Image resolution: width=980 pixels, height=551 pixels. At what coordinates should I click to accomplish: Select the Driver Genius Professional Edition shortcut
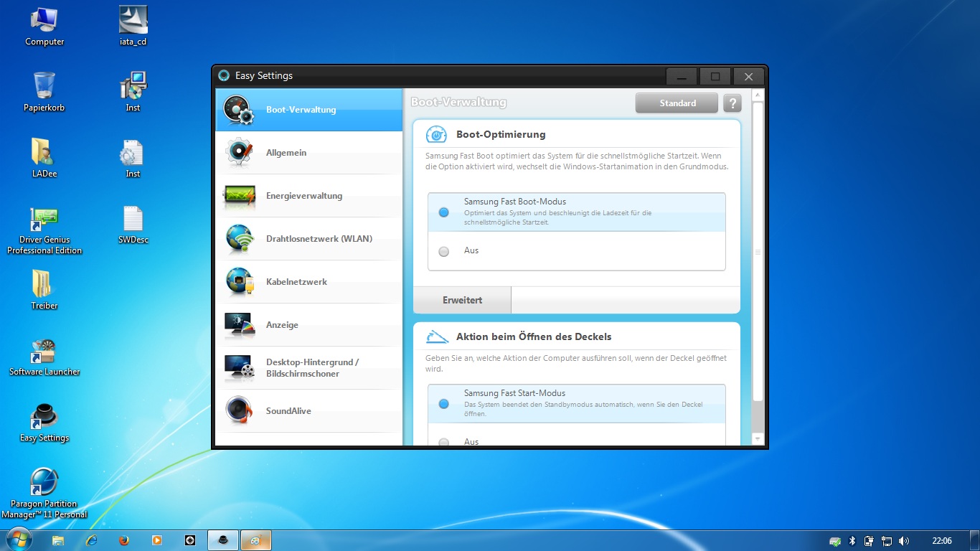tap(44, 219)
